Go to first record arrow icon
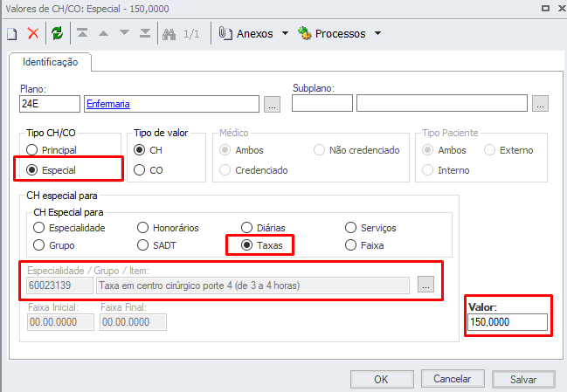This screenshot has height=392, width=567. click(x=82, y=33)
